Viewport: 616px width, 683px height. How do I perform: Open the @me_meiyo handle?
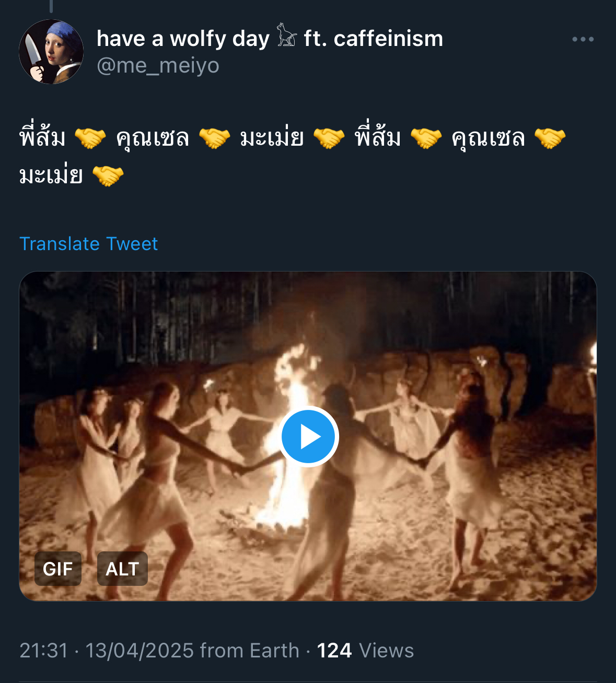coord(158,66)
